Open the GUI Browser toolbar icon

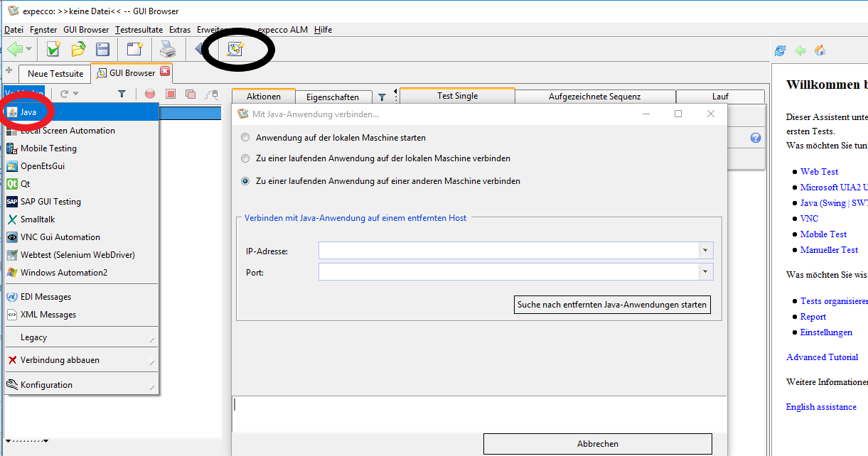tap(235, 49)
